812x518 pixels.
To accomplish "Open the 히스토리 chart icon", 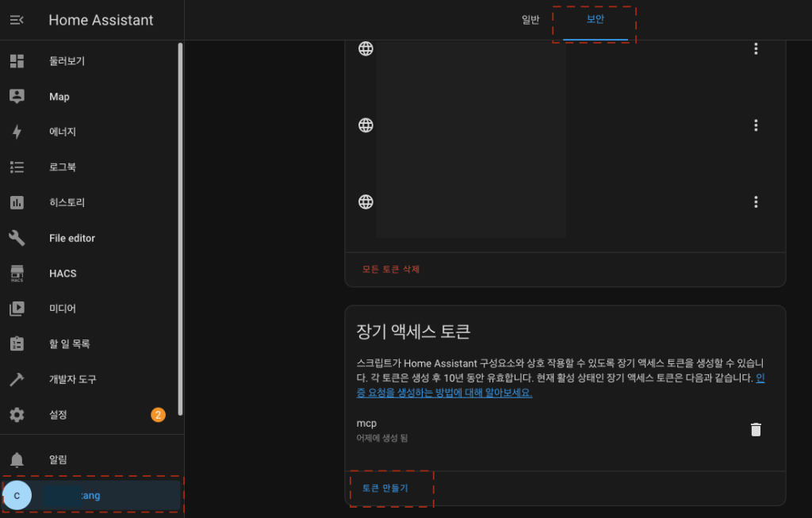I will pyautogui.click(x=17, y=202).
